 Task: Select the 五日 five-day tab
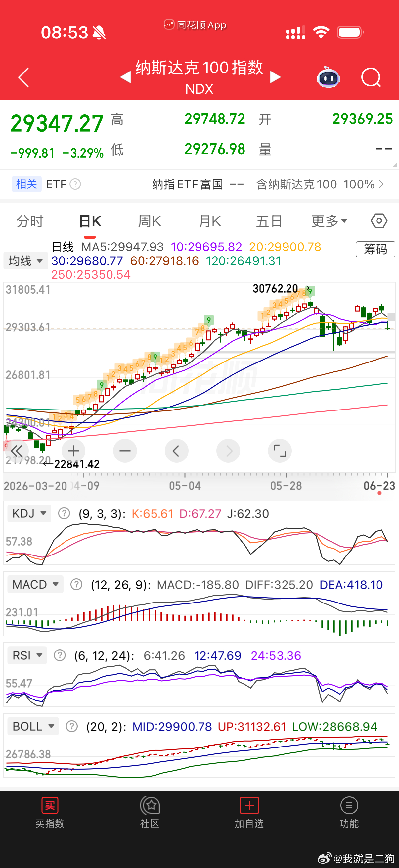[269, 221]
